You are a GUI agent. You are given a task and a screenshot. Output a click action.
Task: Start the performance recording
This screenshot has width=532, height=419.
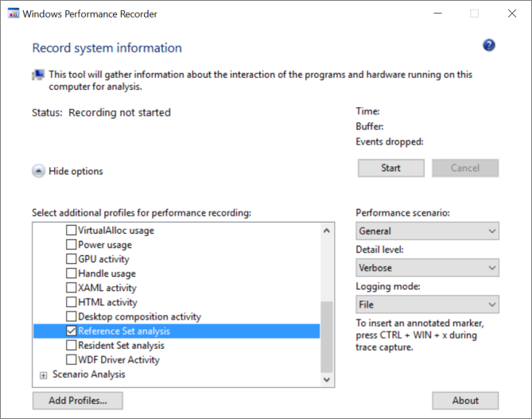(391, 168)
